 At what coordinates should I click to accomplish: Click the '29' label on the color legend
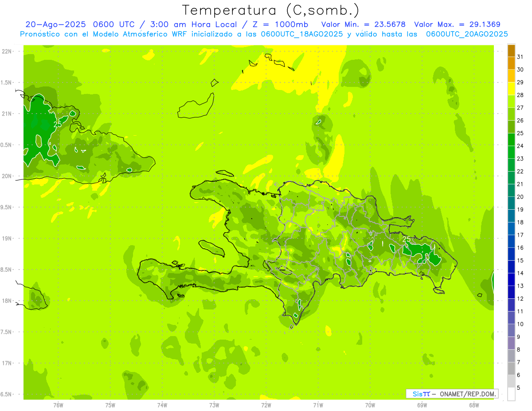click(520, 82)
